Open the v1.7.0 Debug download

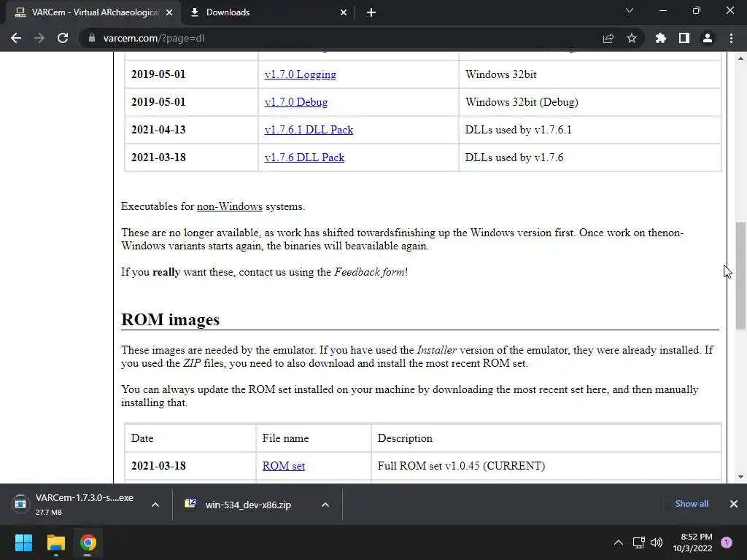tap(296, 102)
